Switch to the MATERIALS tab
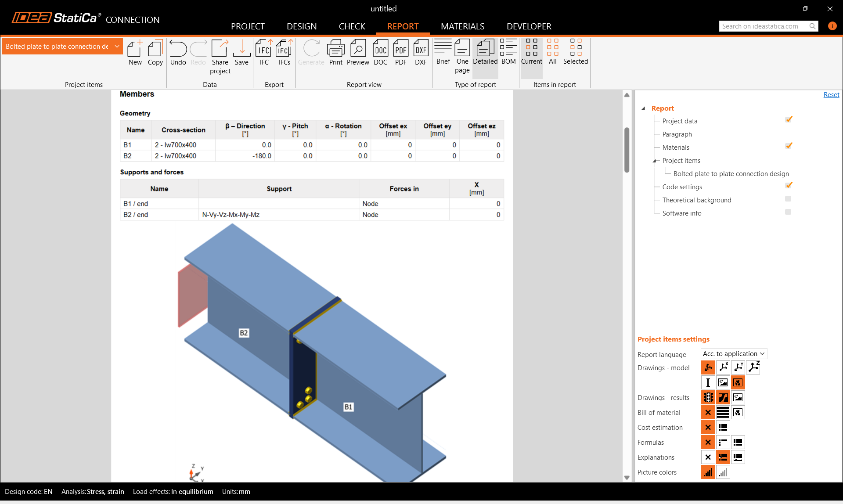Image resolution: width=843 pixels, height=504 pixels. (x=462, y=26)
